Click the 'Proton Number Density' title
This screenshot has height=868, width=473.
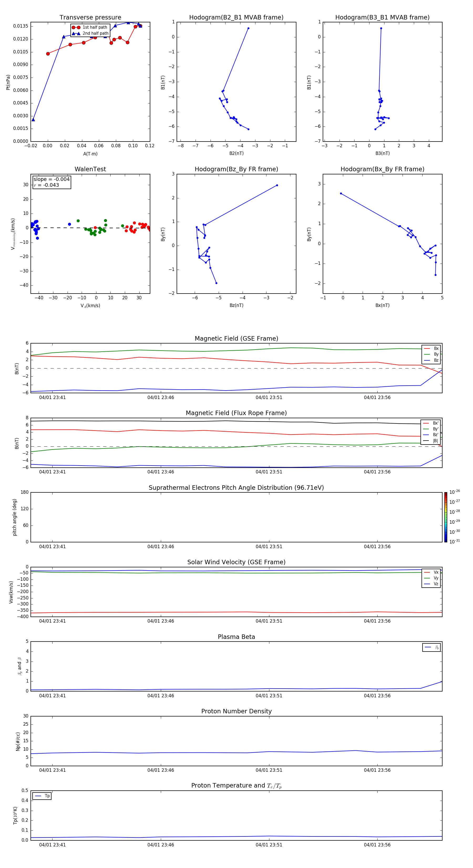tap(236, 711)
